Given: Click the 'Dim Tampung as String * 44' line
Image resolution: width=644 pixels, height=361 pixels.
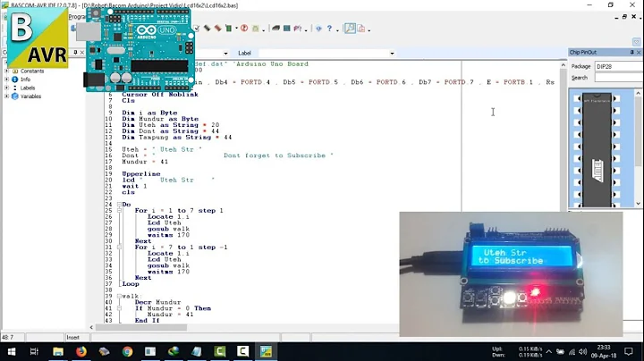Looking at the screenshot, I should point(176,138).
